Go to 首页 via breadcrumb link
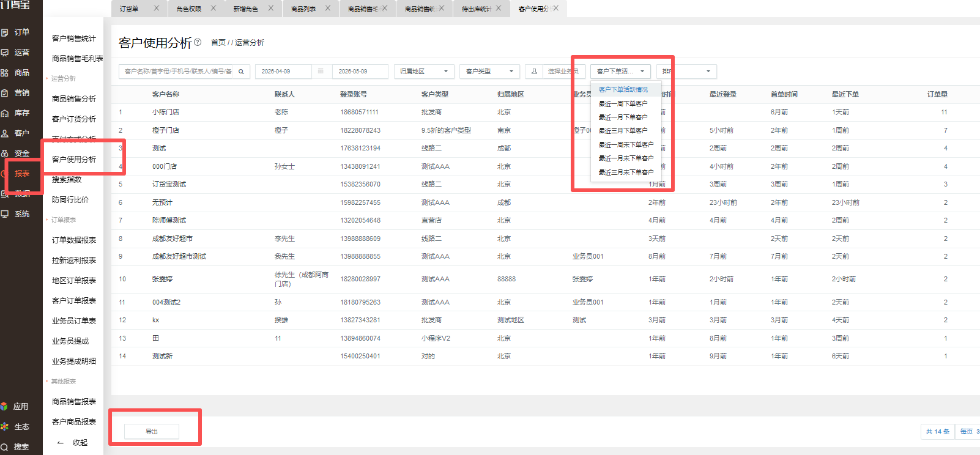The width and height of the screenshot is (980, 455). [218, 43]
